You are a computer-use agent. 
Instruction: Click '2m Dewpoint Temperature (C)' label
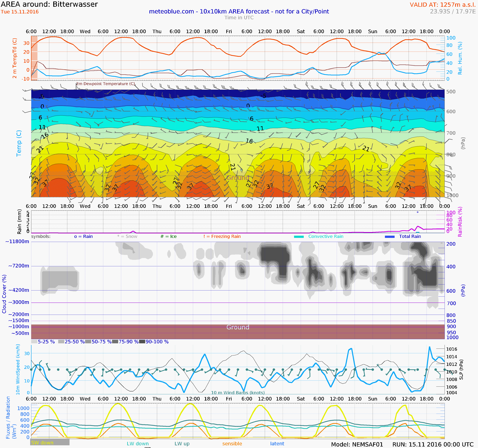pos(105,84)
